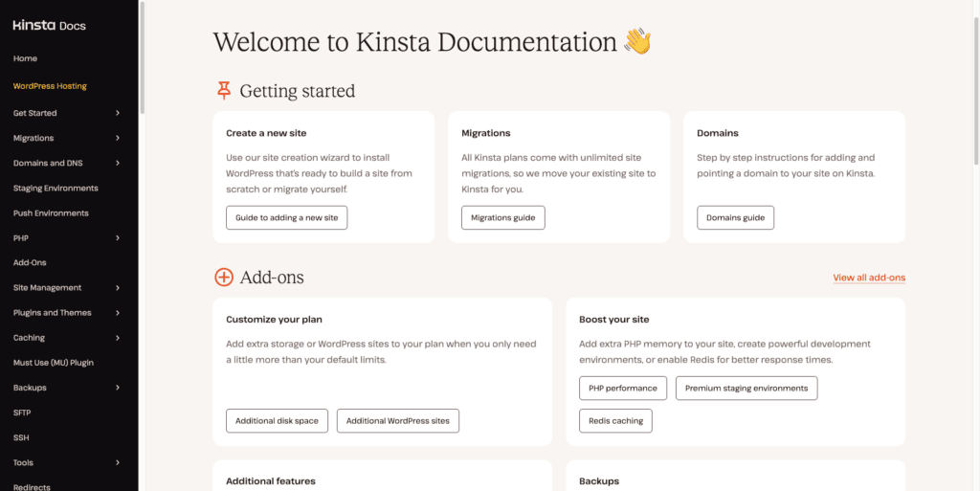Screen dimensions: 980x491
Task: Select WordPress Hosting in sidebar
Action: (50, 86)
